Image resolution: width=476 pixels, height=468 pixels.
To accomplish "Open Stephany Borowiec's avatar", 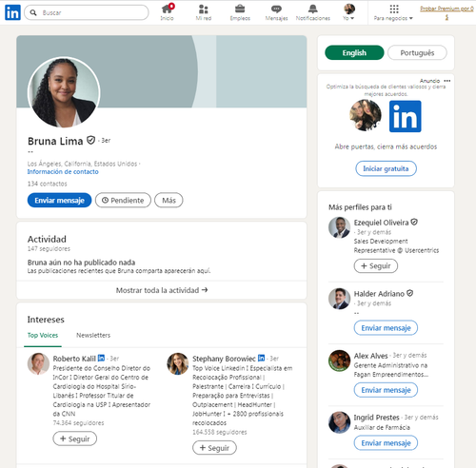I will click(178, 363).
